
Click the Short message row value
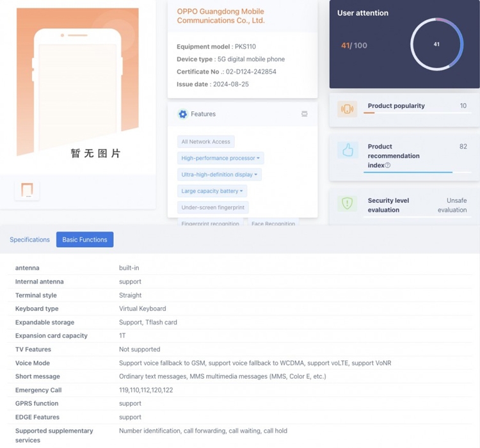tap(223, 376)
